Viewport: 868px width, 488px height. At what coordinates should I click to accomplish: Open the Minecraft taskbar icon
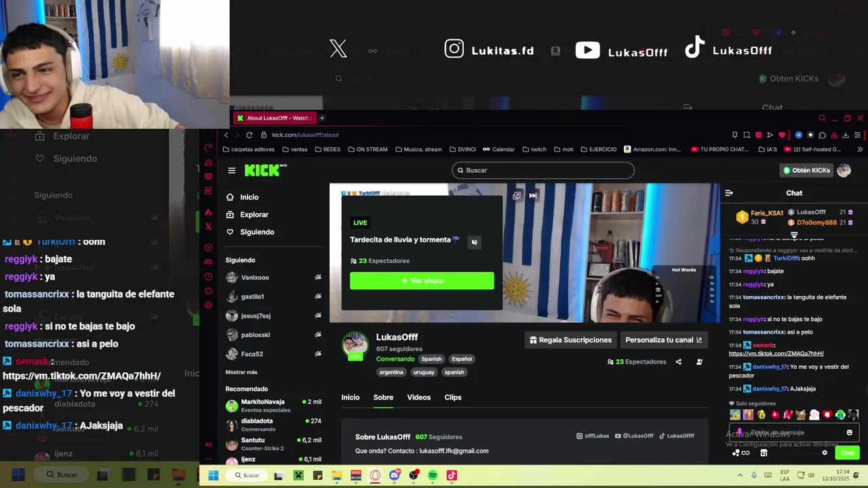[x=298, y=476]
